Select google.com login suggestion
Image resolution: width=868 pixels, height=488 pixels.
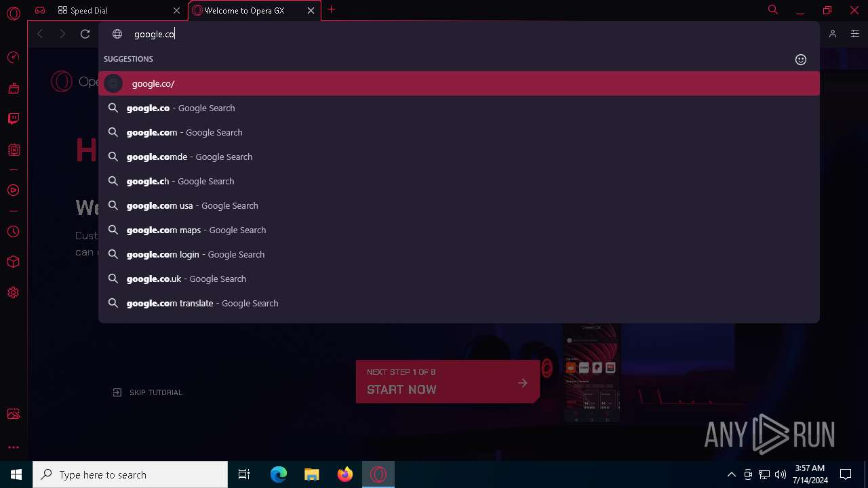459,254
